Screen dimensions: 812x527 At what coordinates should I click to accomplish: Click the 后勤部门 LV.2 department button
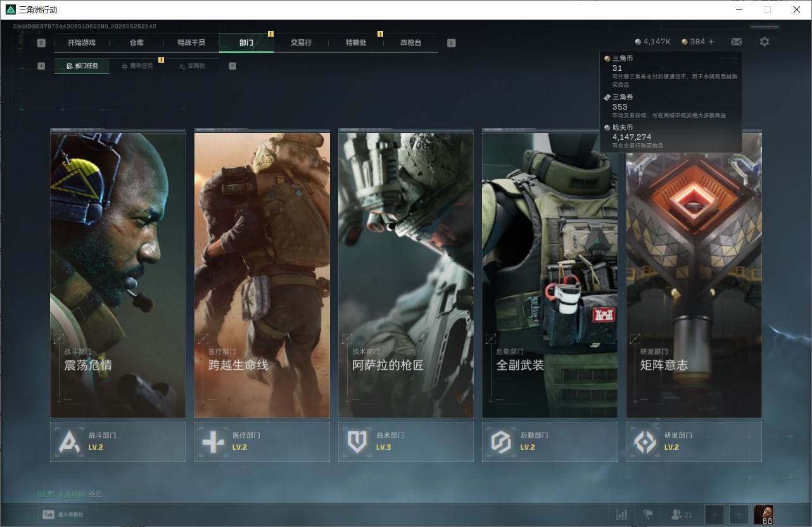click(550, 441)
